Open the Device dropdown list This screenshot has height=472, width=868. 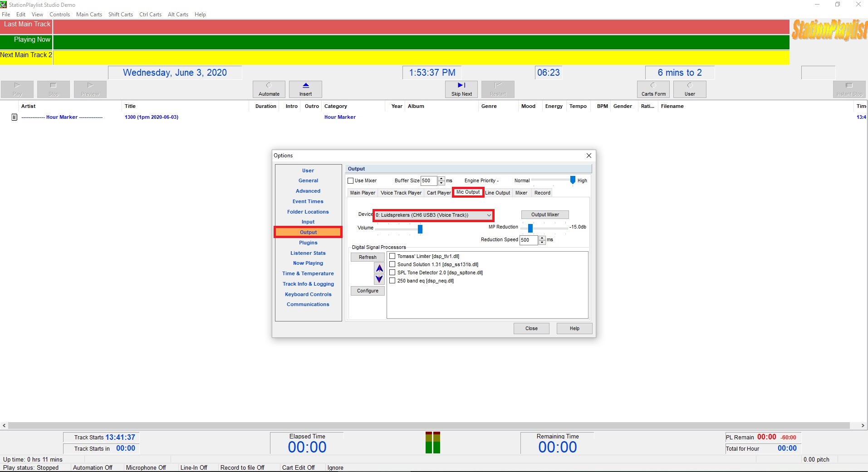pyautogui.click(x=489, y=215)
